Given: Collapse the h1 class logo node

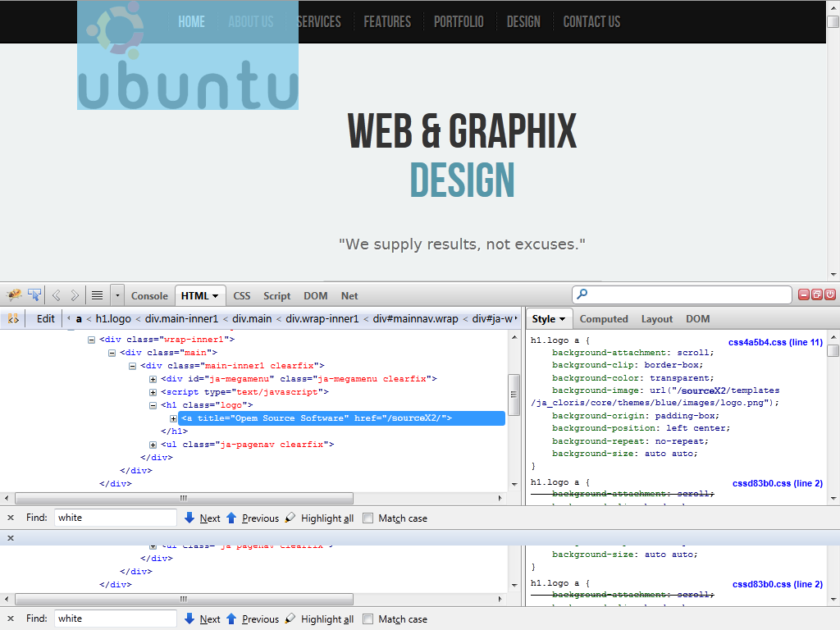Looking at the screenshot, I should click(x=153, y=405).
